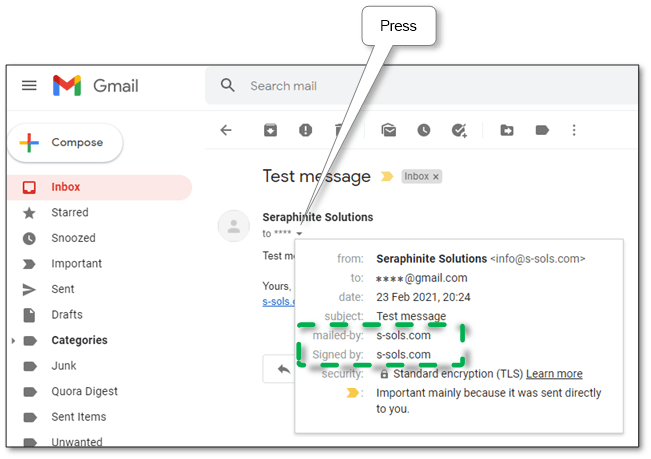Toggle the importance marker beside subject
Image resolution: width=651 pixels, height=459 pixels.
[387, 176]
